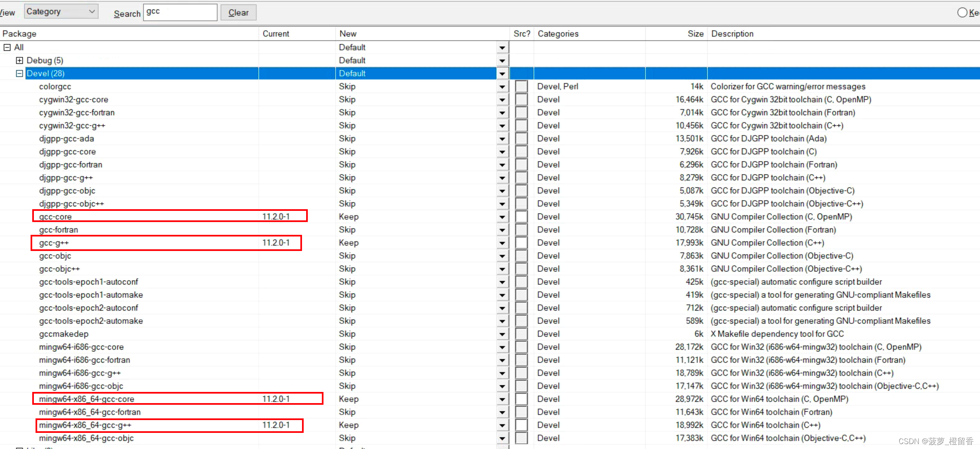This screenshot has height=449, width=980.
Task: Sort by the Current column header
Action: click(x=297, y=34)
